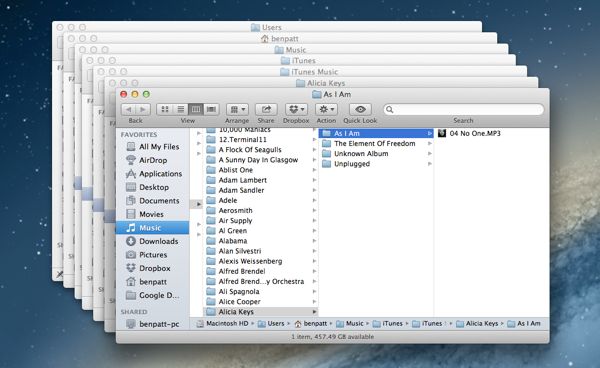Bring the Users window to front
Image resolution: width=600 pixels, height=368 pixels.
click(267, 27)
